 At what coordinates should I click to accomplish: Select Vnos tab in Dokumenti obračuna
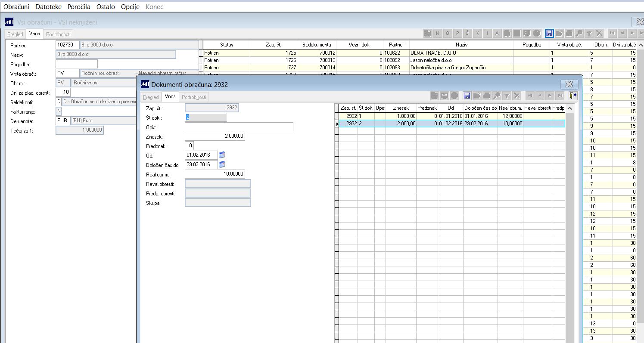click(x=170, y=96)
